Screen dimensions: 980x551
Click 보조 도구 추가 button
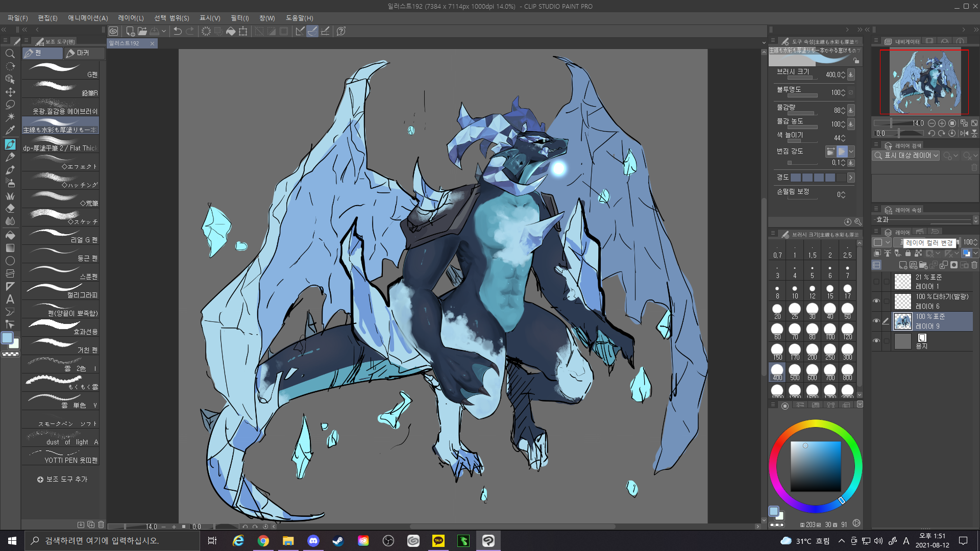click(62, 480)
